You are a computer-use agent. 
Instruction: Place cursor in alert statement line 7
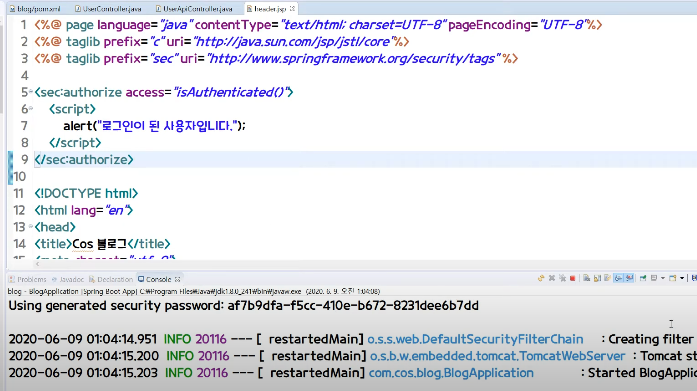(154, 126)
